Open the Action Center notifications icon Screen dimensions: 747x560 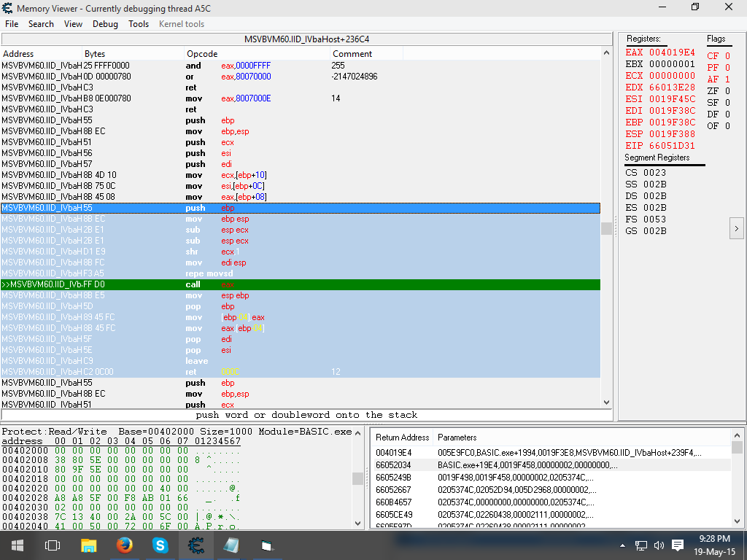[x=677, y=545]
